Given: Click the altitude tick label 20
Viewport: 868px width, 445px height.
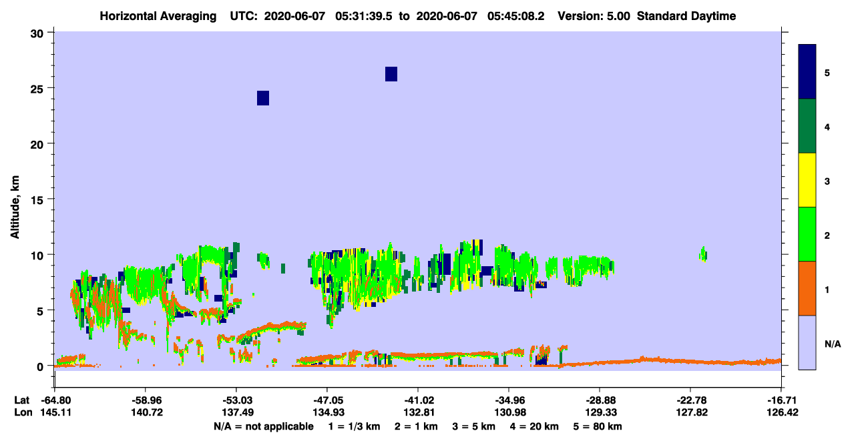Looking at the screenshot, I should pyautogui.click(x=39, y=143).
